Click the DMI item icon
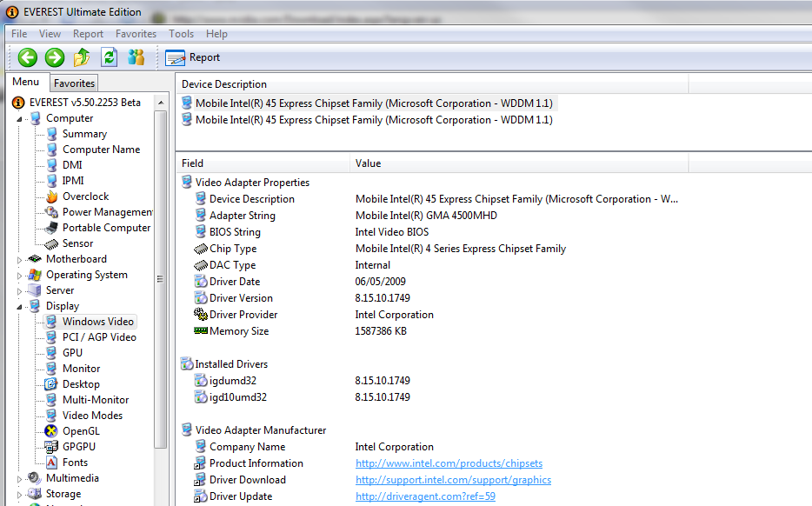 pyautogui.click(x=52, y=165)
